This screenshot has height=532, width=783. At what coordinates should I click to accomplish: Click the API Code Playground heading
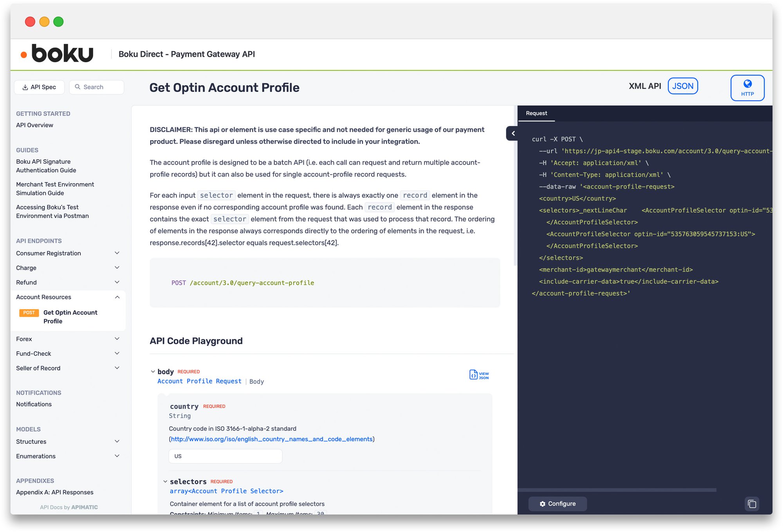(196, 341)
